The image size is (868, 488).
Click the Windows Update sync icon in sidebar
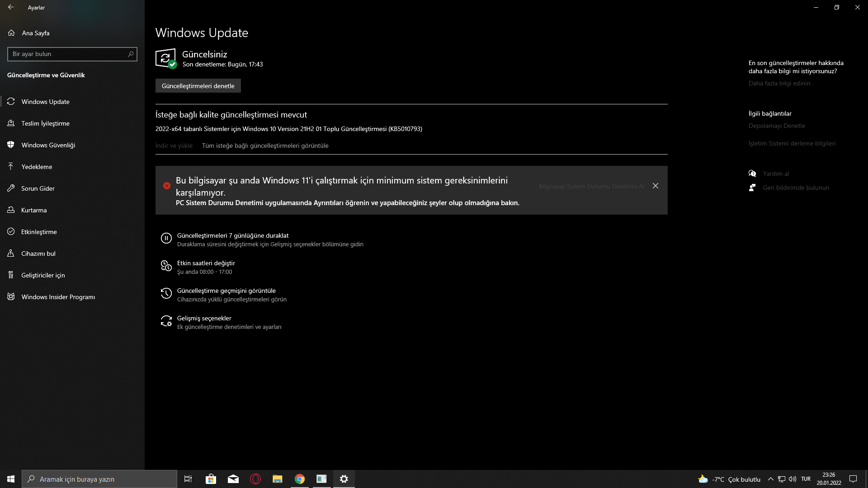11,102
